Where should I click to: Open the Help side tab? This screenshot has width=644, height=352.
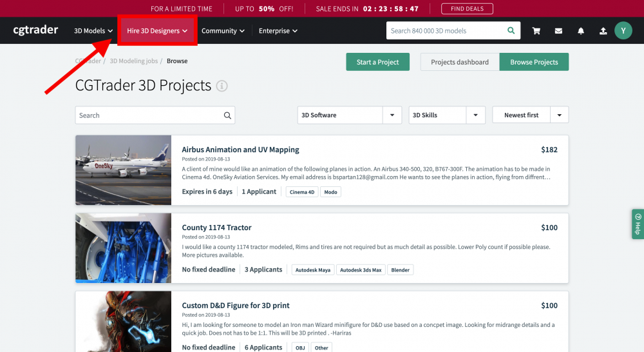tap(638, 224)
